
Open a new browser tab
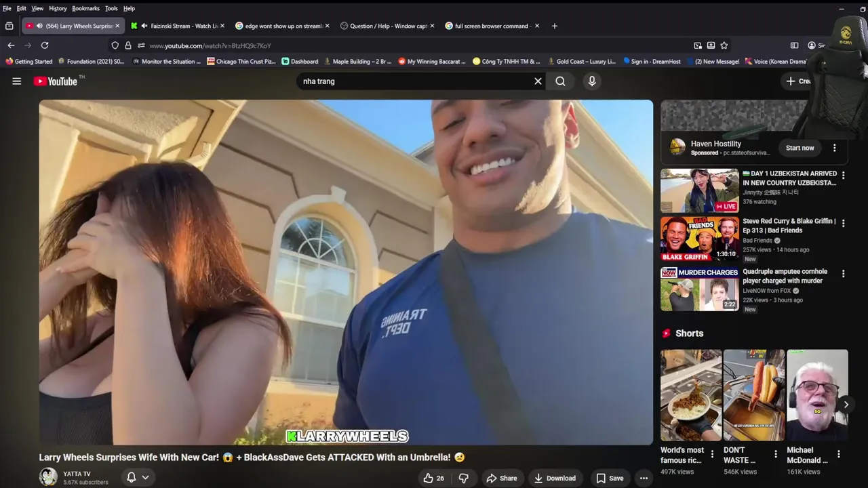tap(555, 26)
